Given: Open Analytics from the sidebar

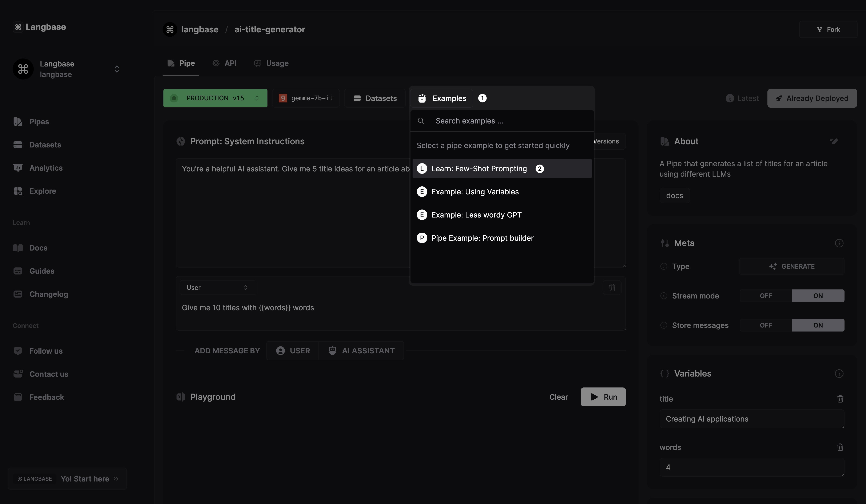Looking at the screenshot, I should [x=46, y=168].
